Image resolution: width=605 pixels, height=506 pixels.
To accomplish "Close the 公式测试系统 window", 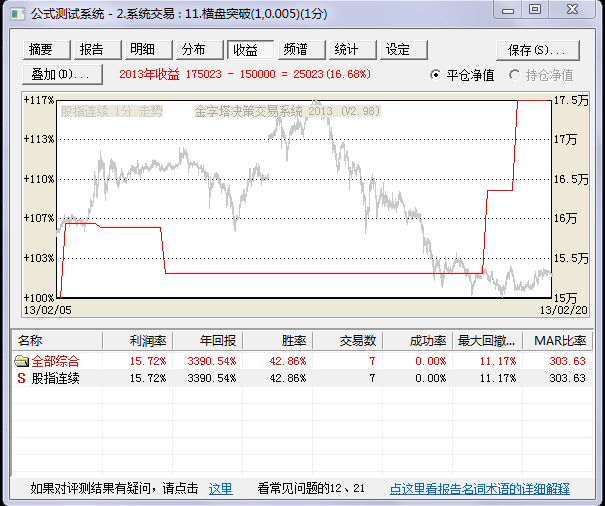I will click(572, 10).
